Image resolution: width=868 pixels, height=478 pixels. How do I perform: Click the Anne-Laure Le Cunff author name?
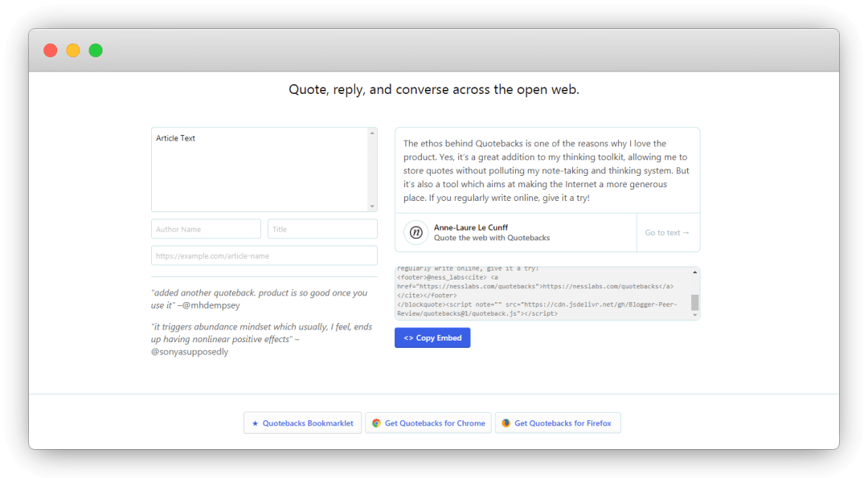[470, 227]
